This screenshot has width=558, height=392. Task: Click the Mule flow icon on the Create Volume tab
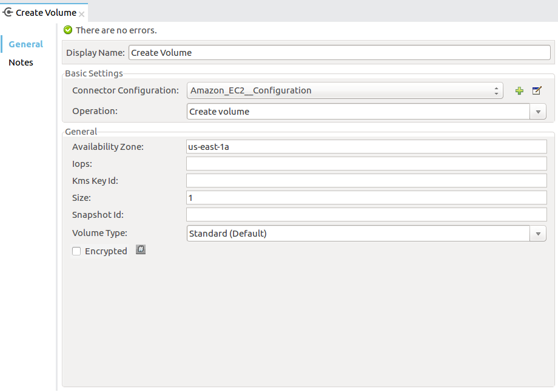pos(8,12)
